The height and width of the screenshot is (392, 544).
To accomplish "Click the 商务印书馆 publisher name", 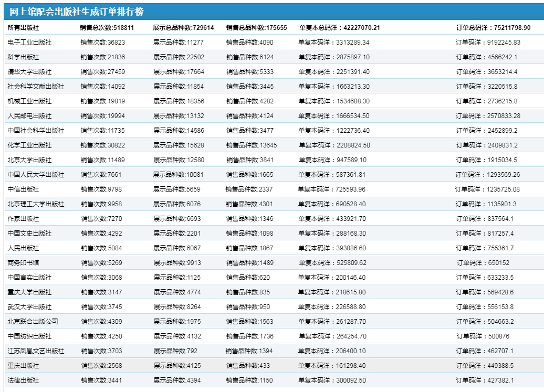I will point(23,263).
